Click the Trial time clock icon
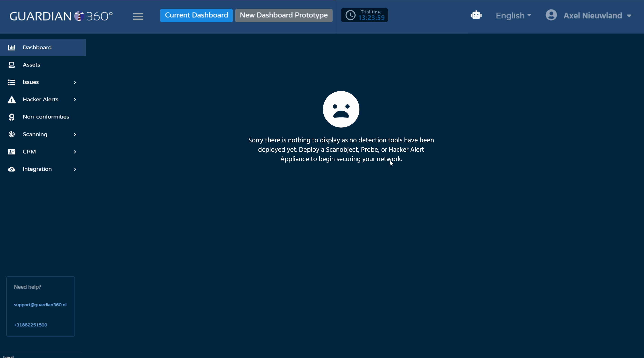This screenshot has height=358, width=644. click(x=350, y=15)
